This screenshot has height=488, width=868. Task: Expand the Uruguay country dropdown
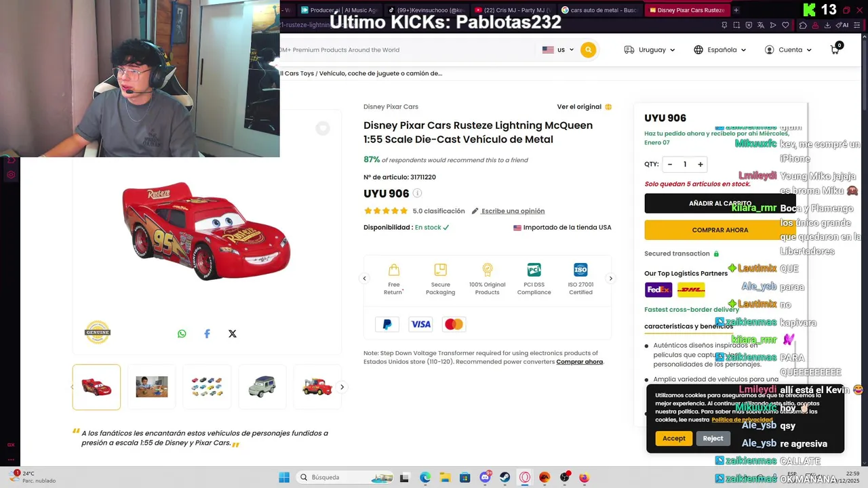tap(650, 49)
